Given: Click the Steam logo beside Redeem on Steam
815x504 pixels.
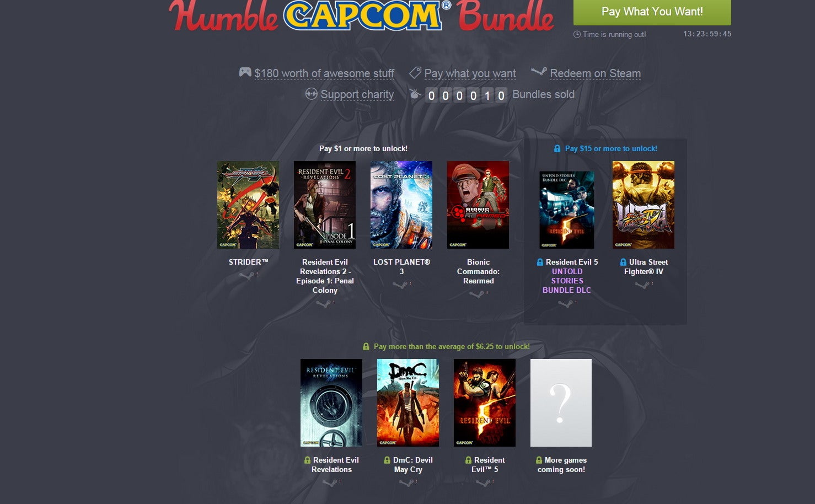Looking at the screenshot, I should (x=539, y=72).
